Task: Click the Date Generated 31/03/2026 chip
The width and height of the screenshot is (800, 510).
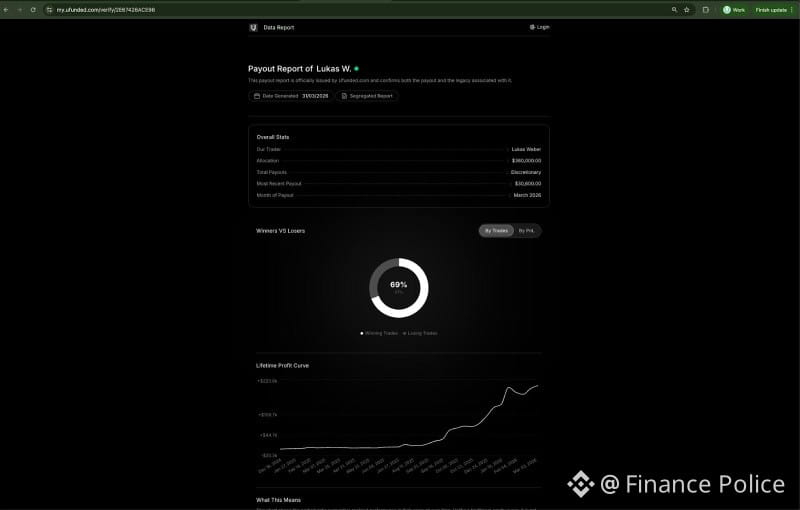Action: tap(291, 96)
